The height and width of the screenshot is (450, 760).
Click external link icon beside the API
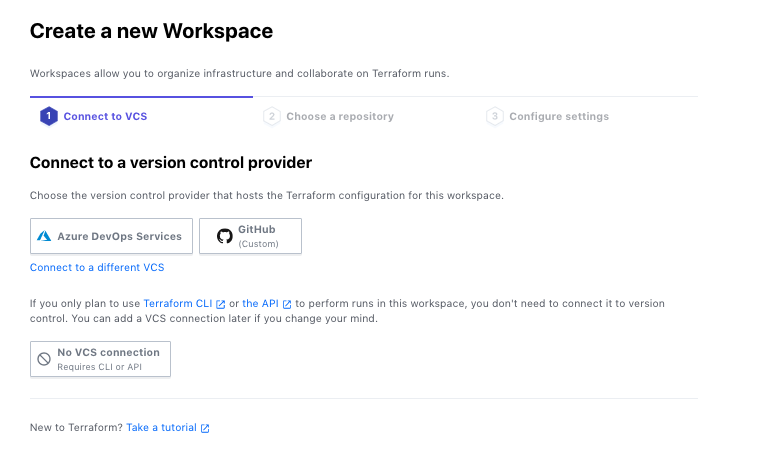pos(288,304)
